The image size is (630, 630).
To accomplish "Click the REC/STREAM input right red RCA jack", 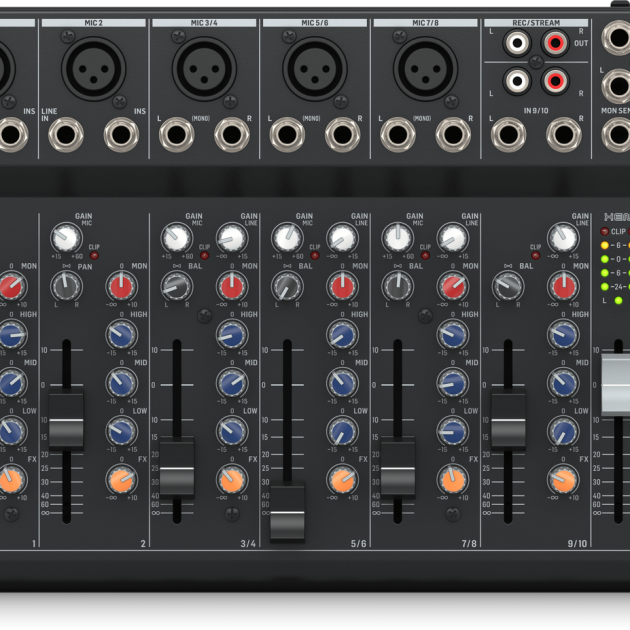I will 556,82.
